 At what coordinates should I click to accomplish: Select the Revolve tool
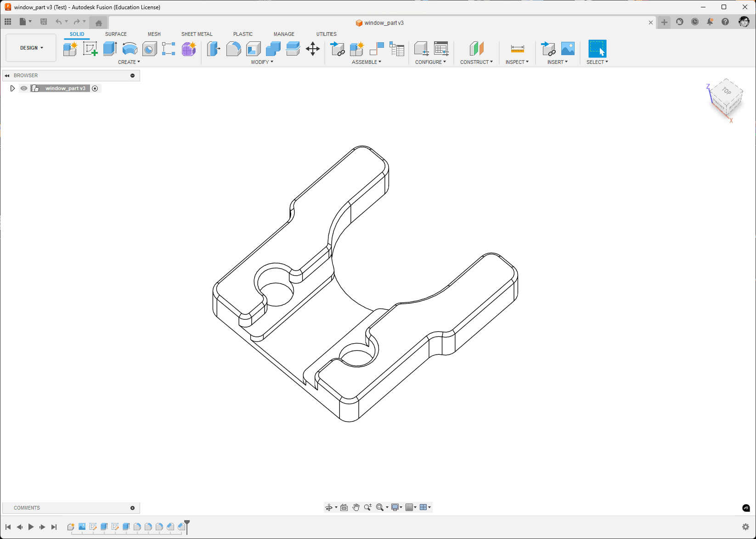pyautogui.click(x=130, y=49)
